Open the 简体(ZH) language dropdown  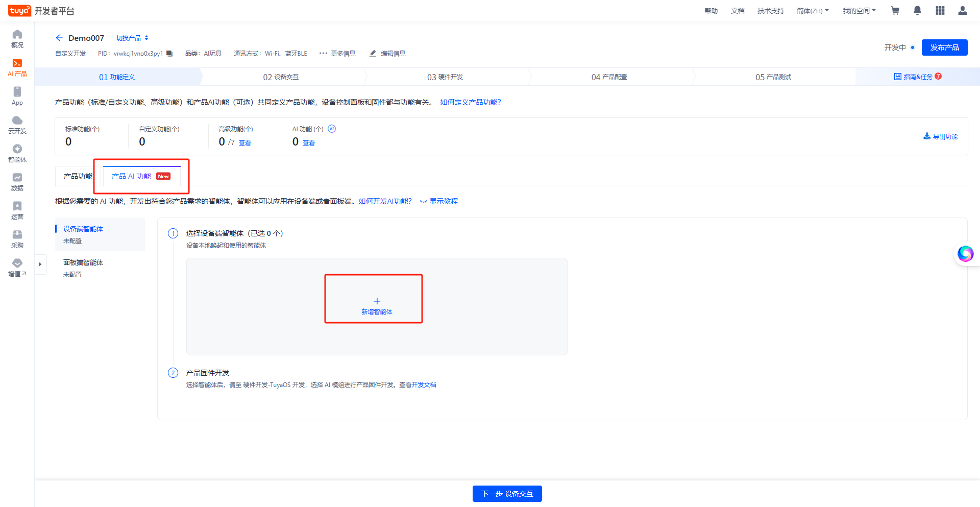[813, 11]
